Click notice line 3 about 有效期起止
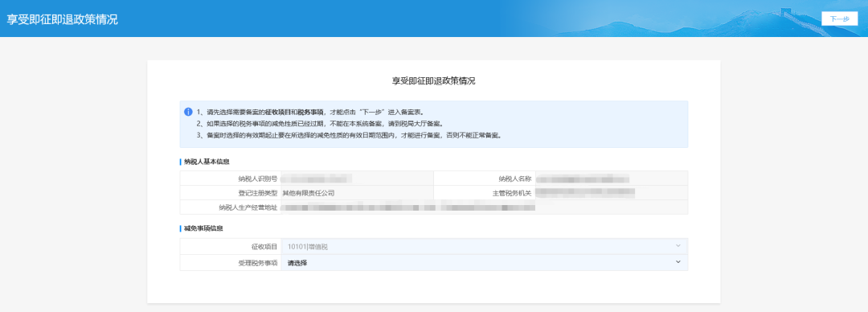This screenshot has height=312, width=868. (x=349, y=135)
